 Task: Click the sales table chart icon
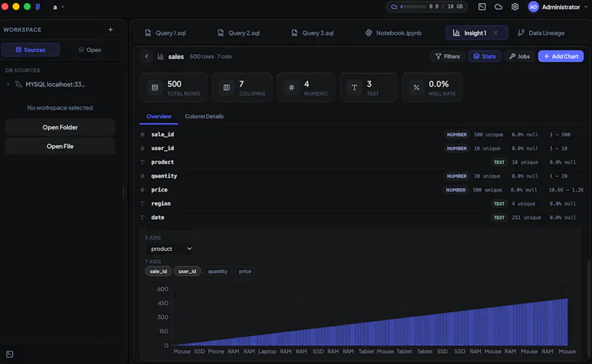(161, 56)
